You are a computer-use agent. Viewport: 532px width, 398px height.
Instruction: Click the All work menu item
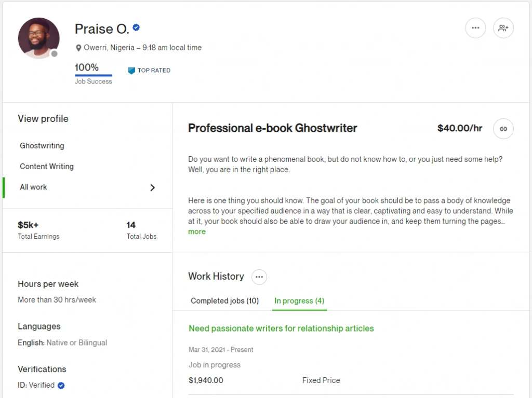[87, 187]
